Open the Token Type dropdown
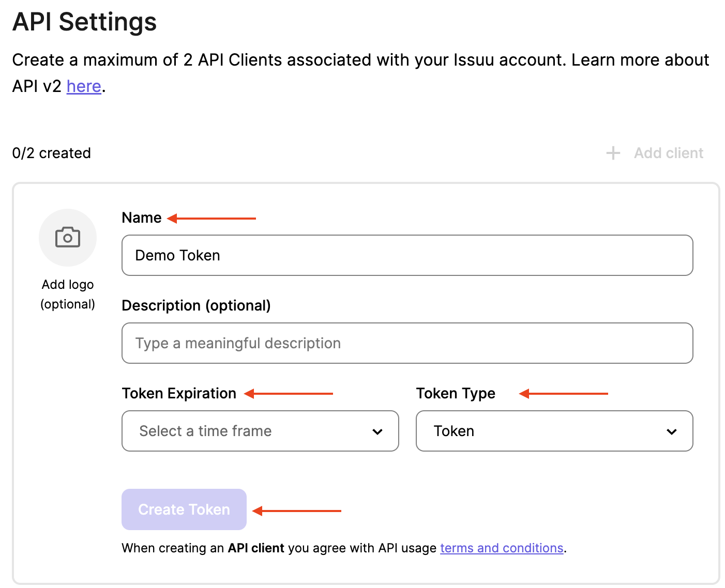725x588 pixels. click(x=554, y=431)
